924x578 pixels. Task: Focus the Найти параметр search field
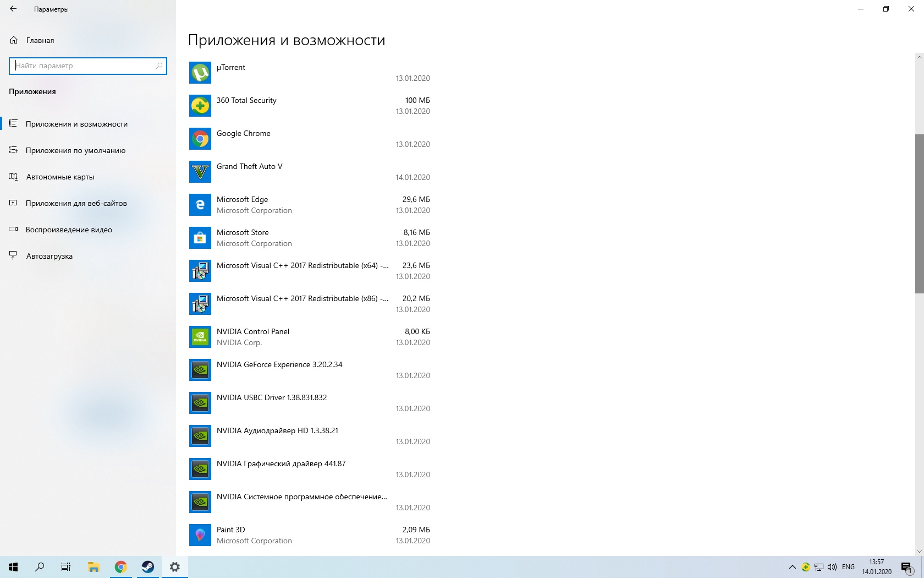pos(88,66)
